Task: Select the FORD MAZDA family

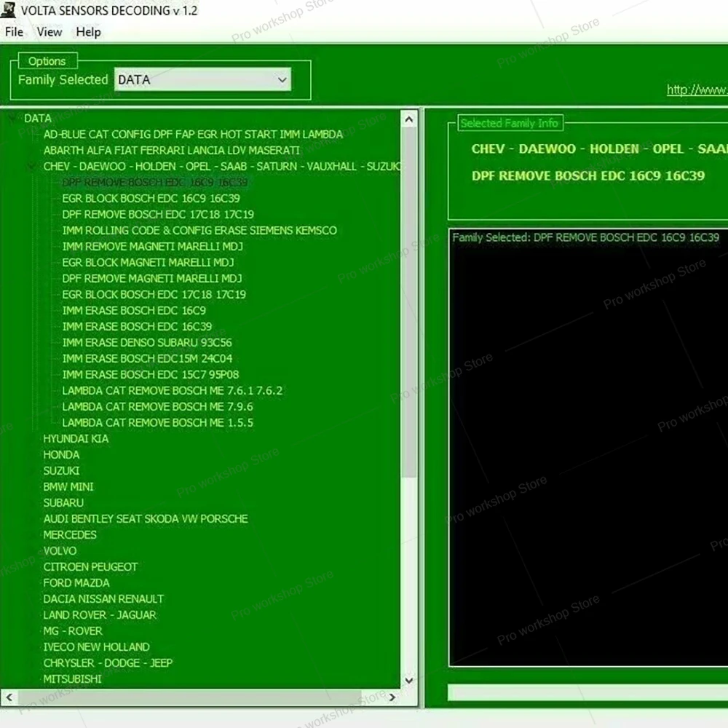Action: [x=76, y=582]
